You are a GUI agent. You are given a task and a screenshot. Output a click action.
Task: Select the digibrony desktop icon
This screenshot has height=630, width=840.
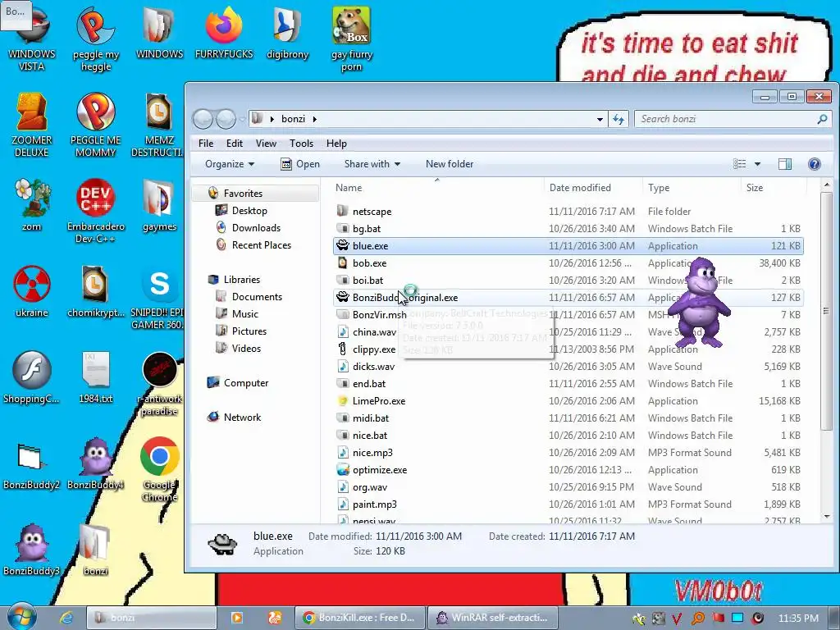(287, 33)
